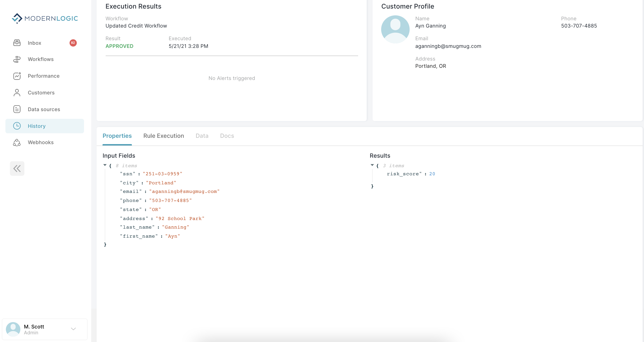Open the Docs tab
The image size is (644, 342).
click(227, 136)
